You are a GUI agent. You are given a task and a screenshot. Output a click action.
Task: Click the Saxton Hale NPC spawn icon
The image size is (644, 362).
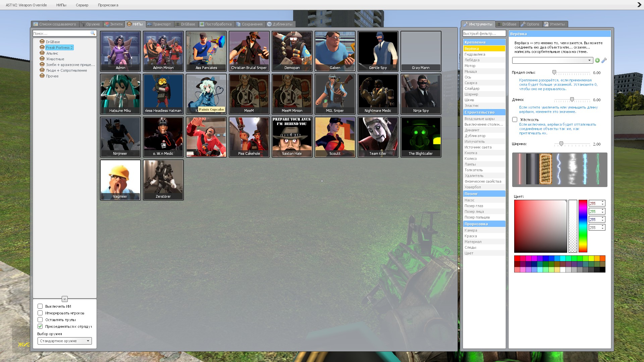(x=292, y=136)
